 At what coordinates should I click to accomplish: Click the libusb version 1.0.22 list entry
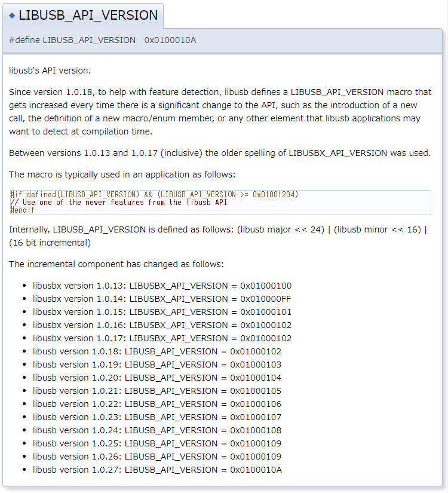coord(157,404)
